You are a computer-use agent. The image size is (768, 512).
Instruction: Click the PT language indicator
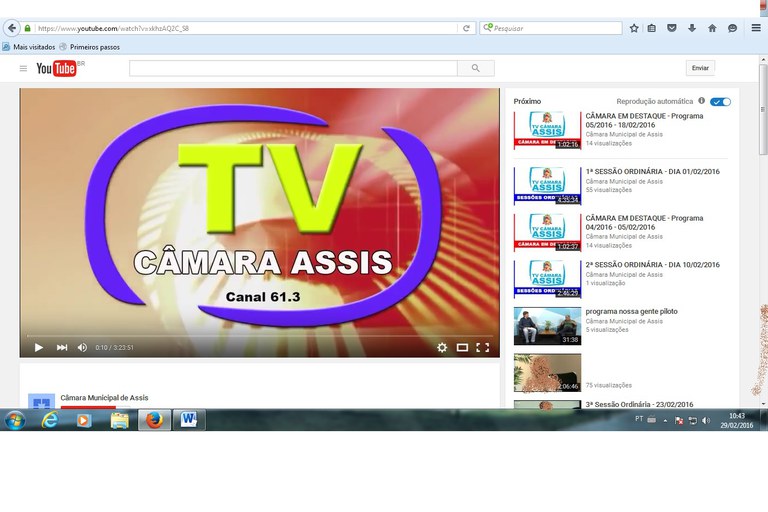[x=639, y=419]
